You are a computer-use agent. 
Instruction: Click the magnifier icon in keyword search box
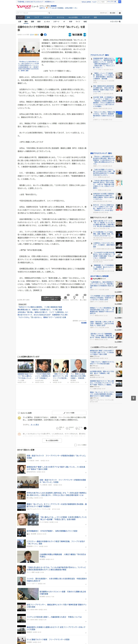tap(49, 13)
